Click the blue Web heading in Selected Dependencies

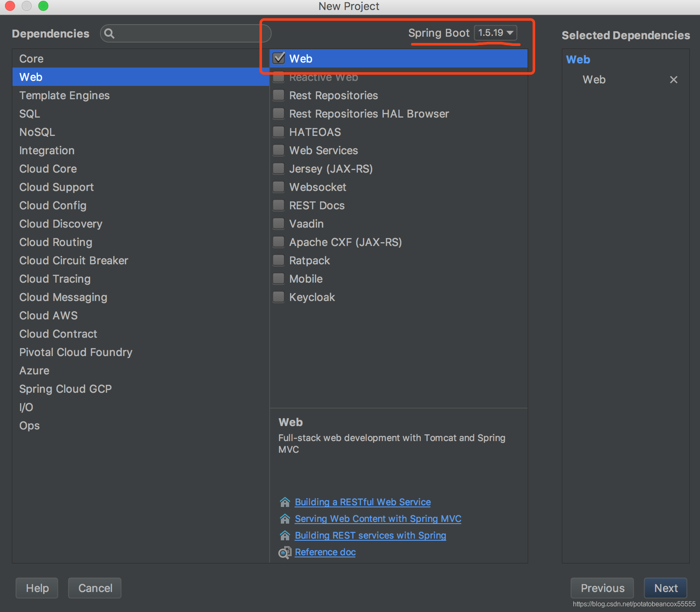tap(578, 60)
